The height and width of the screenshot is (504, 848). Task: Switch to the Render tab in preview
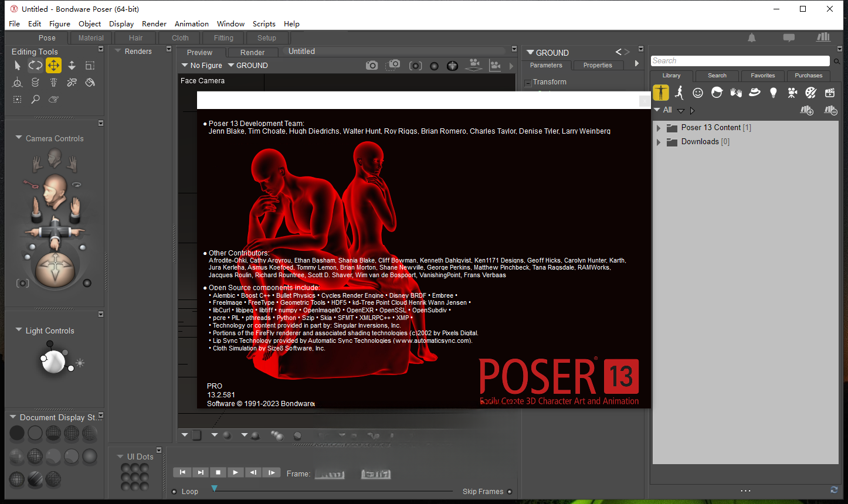click(x=252, y=53)
